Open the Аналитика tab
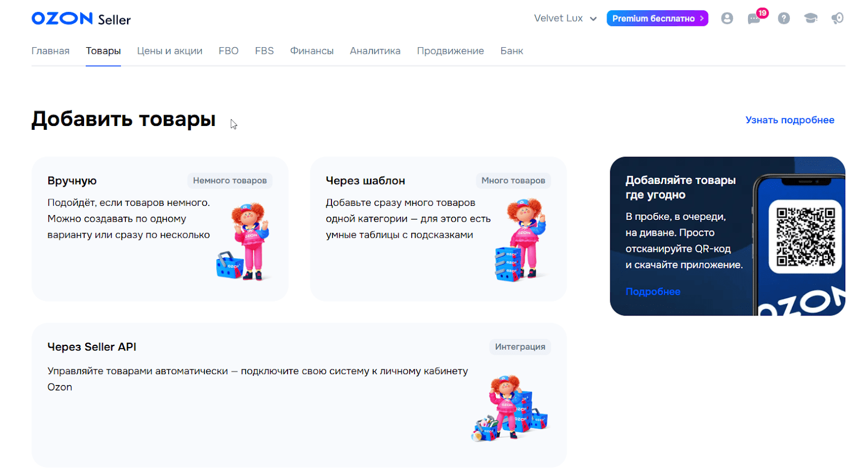Viewport: 868px width, 473px height. point(375,51)
